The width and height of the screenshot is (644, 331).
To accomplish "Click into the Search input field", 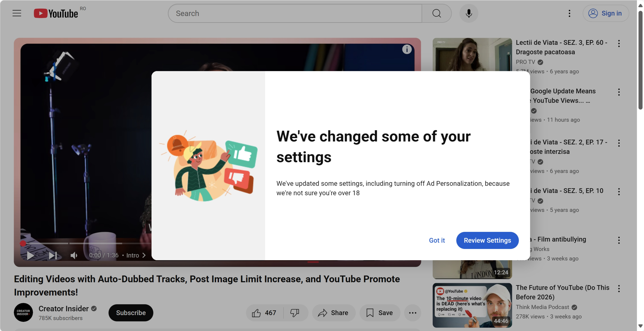I will pos(295,13).
